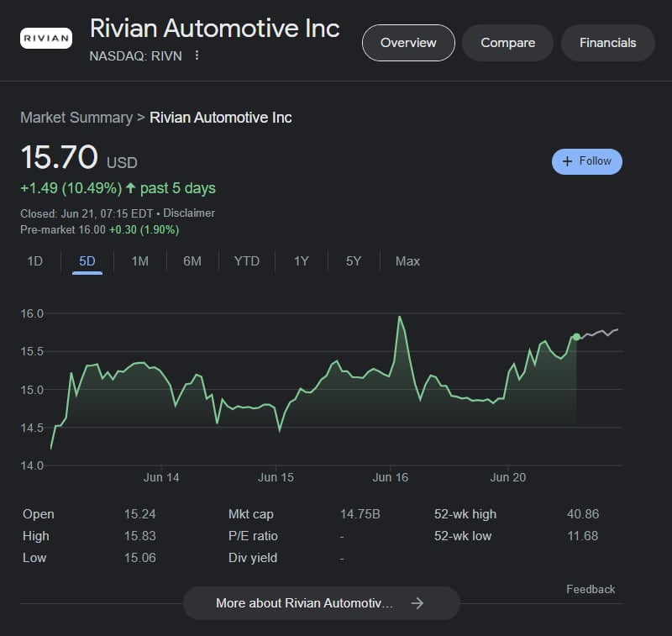Click the Div yield label
Viewport: 672px width, 636px height.
coord(253,558)
